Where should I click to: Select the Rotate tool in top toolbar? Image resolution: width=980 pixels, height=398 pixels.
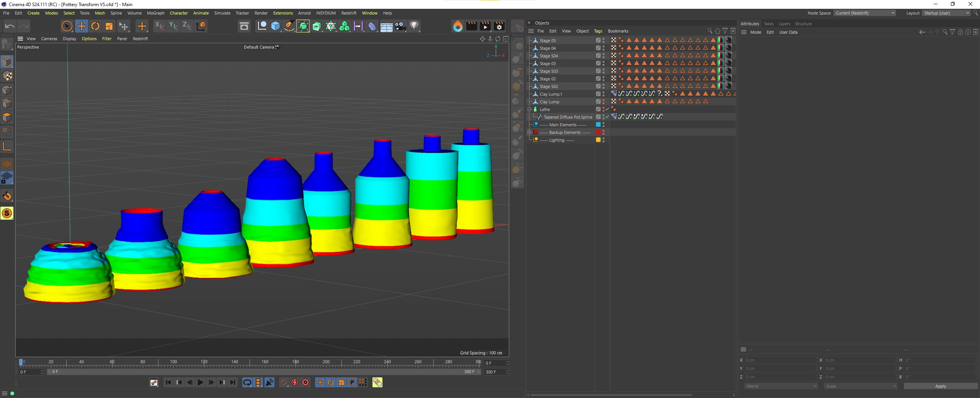[x=95, y=26]
